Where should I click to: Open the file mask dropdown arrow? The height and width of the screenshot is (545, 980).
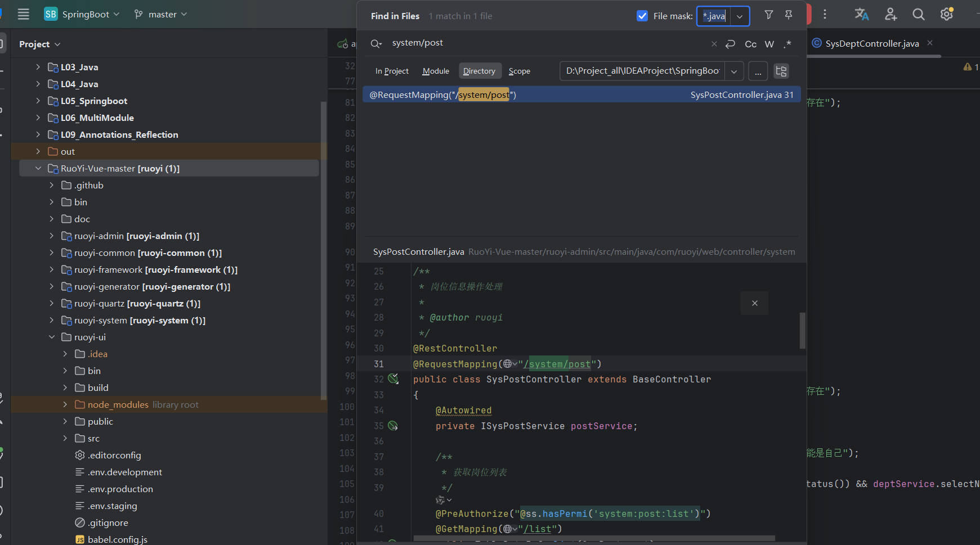(740, 16)
